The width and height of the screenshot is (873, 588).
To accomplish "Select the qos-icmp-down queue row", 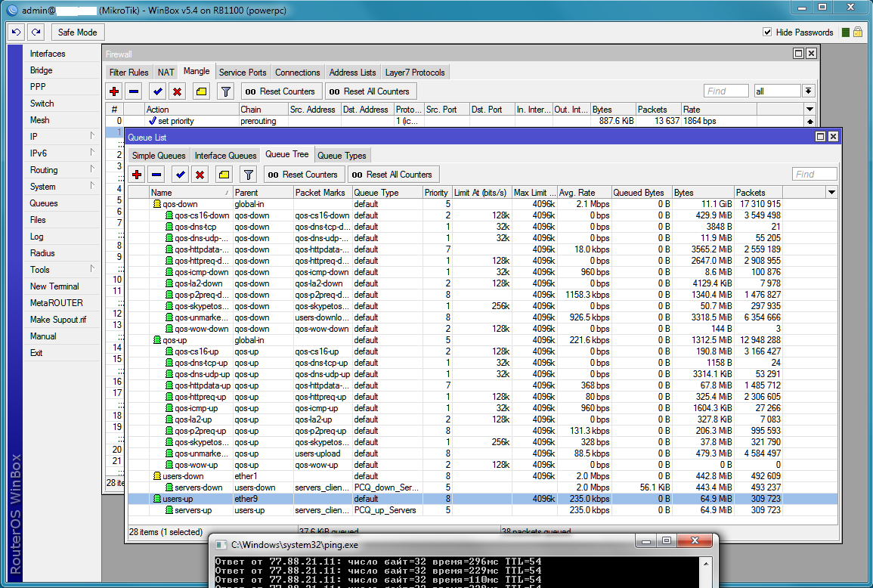I will coord(201,272).
